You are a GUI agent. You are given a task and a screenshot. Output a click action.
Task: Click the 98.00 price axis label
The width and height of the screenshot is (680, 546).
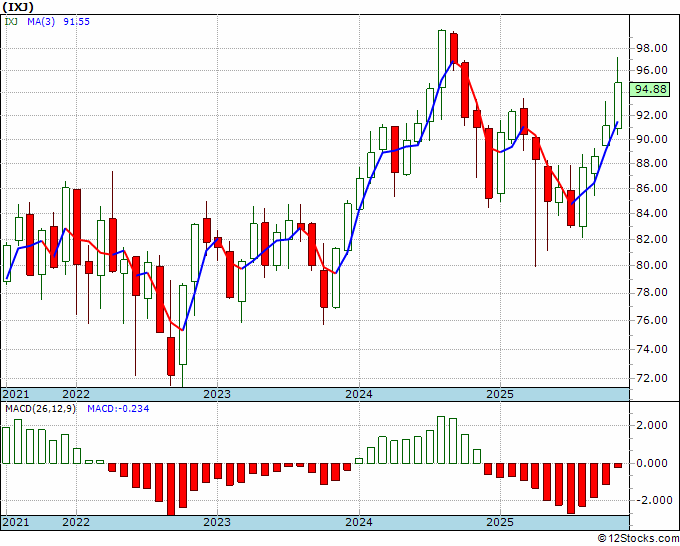651,48
